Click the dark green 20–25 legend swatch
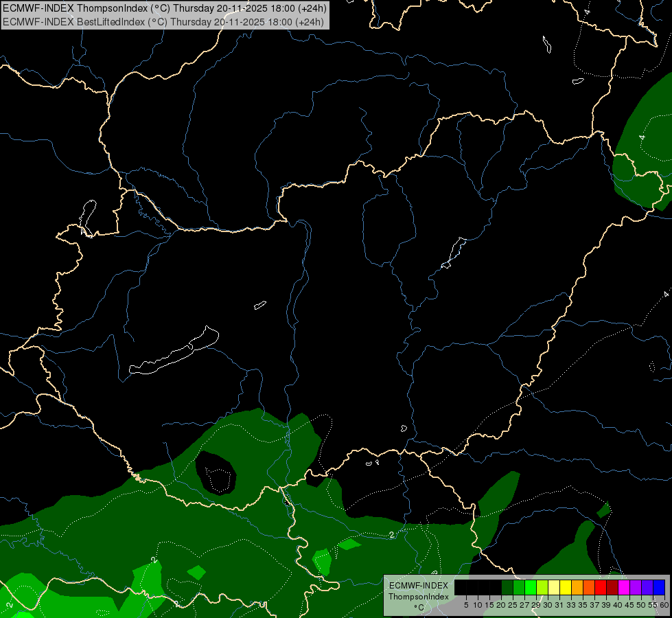 (507, 587)
